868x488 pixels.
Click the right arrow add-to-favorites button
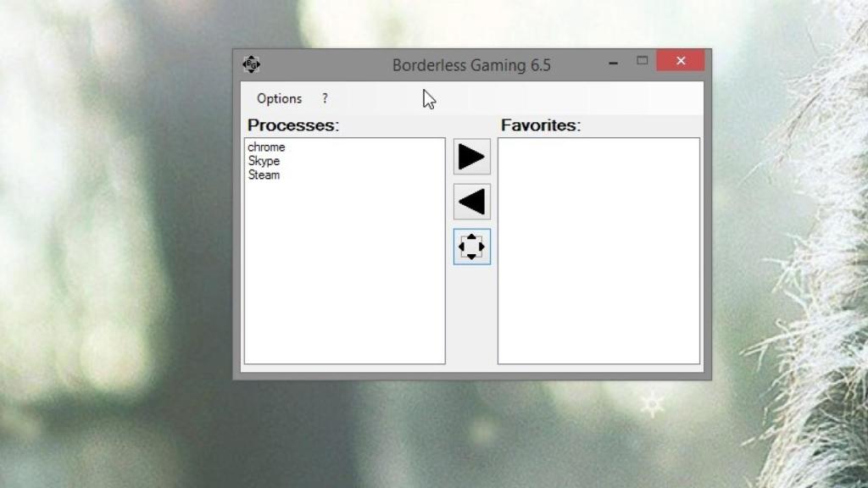pyautogui.click(x=471, y=157)
